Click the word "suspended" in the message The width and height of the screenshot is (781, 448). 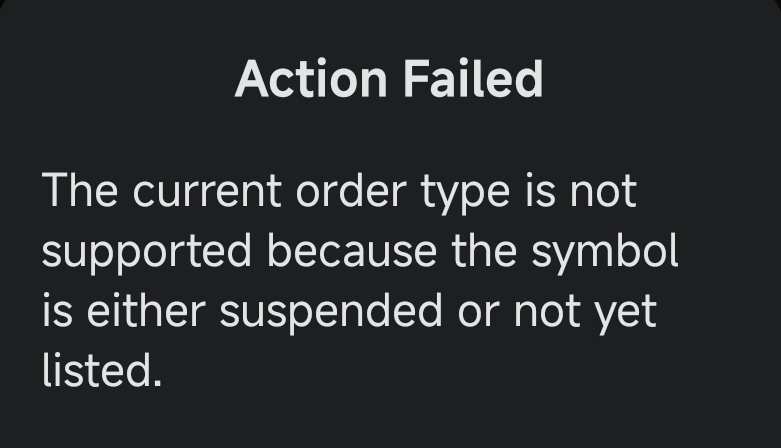(331, 314)
